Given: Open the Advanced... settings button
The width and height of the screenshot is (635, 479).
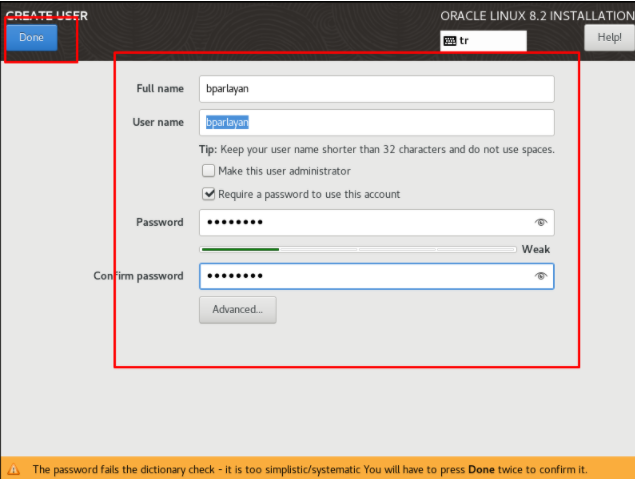Looking at the screenshot, I should [238, 310].
